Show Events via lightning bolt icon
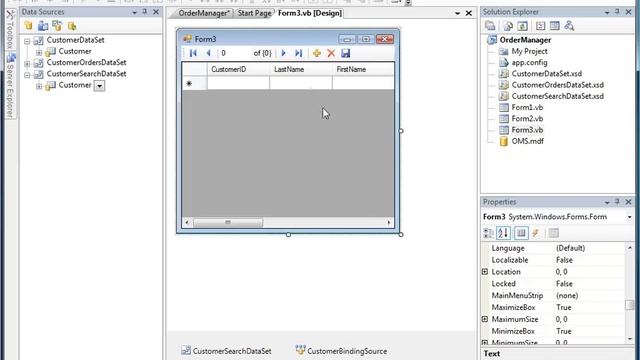The width and height of the screenshot is (640, 360). tap(536, 233)
